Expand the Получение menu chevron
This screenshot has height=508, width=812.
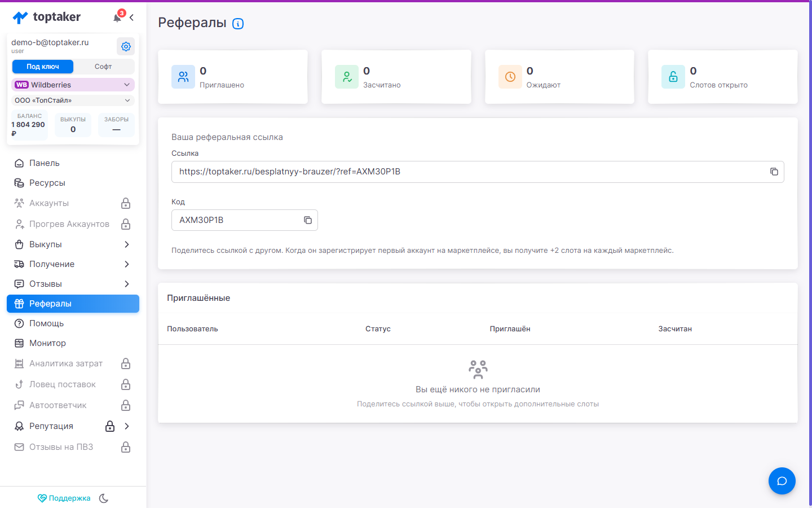click(127, 264)
